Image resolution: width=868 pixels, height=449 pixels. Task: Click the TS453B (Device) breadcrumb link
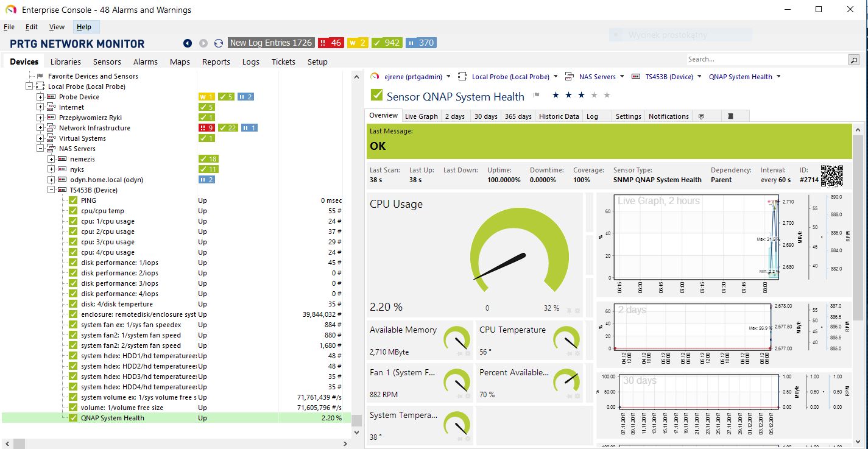click(x=669, y=77)
